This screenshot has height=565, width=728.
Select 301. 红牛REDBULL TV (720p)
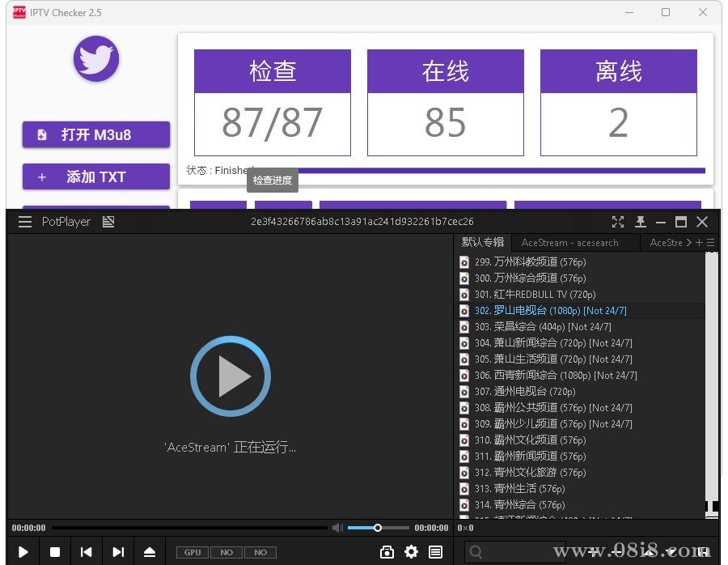580,295
